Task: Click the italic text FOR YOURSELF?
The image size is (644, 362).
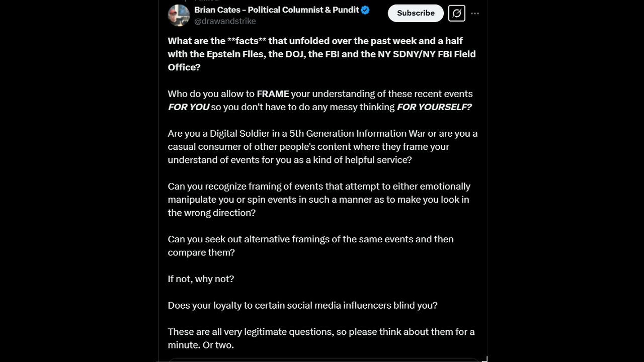Action: [434, 107]
